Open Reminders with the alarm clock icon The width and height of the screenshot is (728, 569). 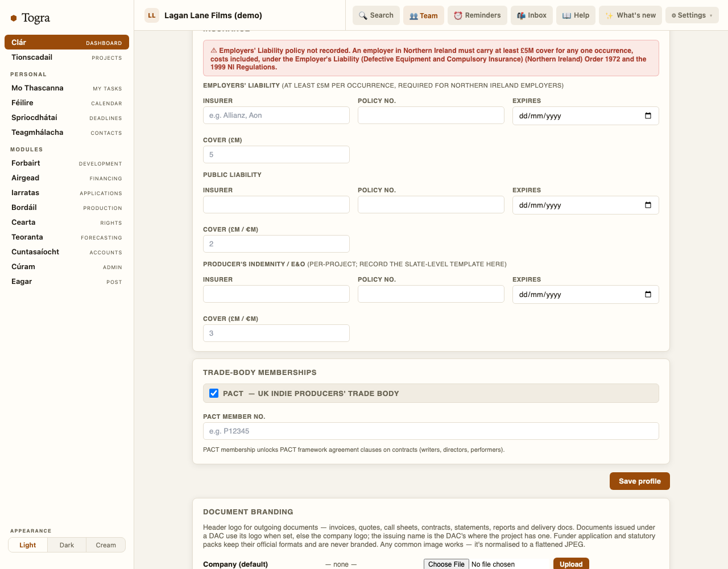[x=477, y=15]
